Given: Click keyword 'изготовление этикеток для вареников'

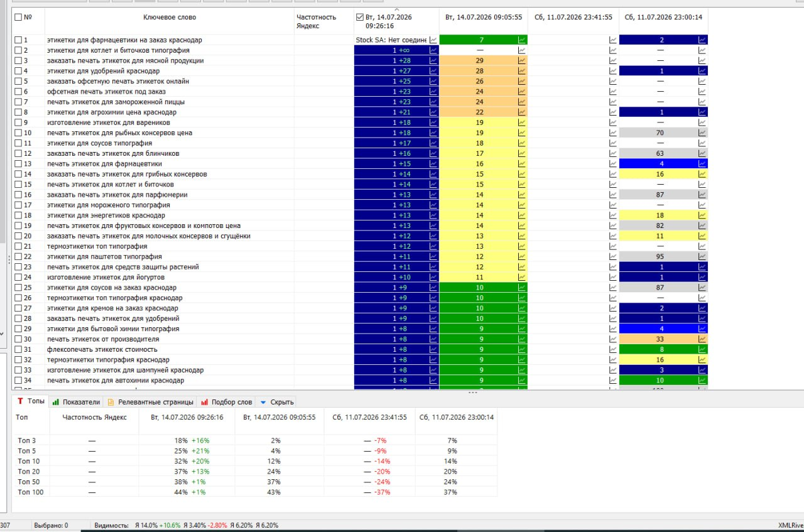Looking at the screenshot, I should pos(109,122).
